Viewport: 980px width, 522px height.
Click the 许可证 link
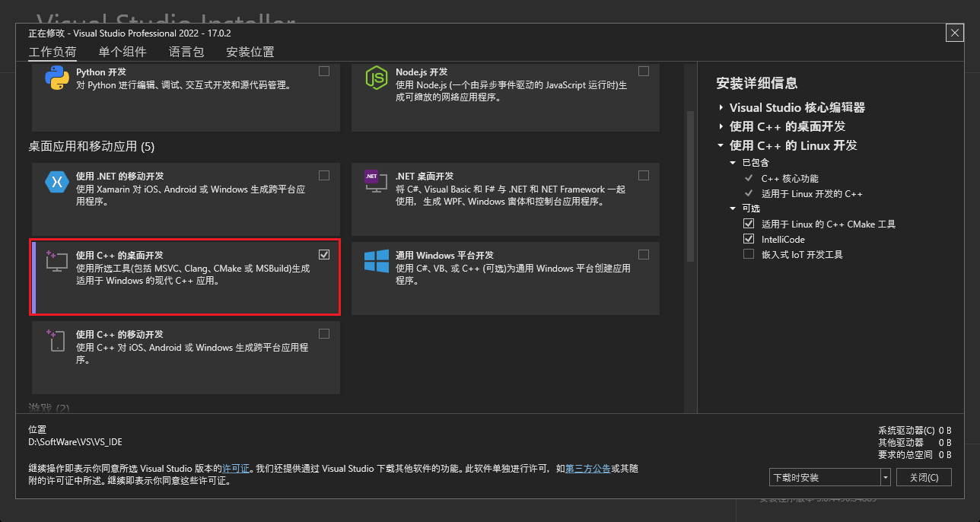coord(237,468)
